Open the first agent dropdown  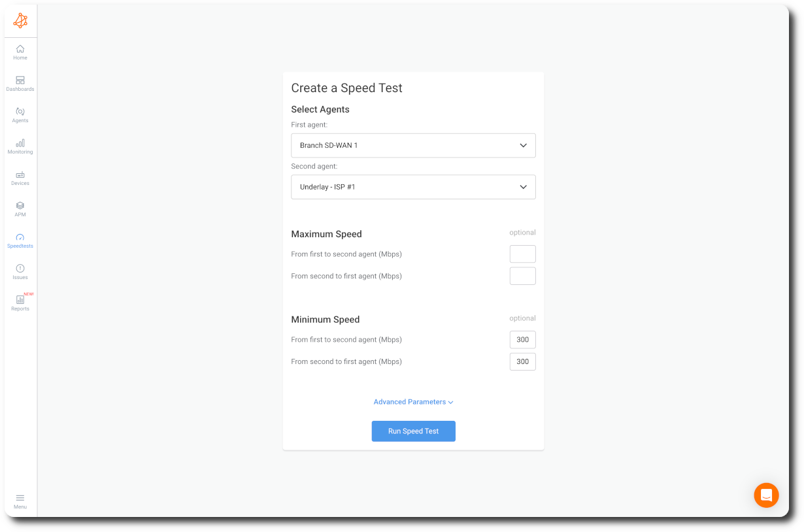pyautogui.click(x=413, y=145)
